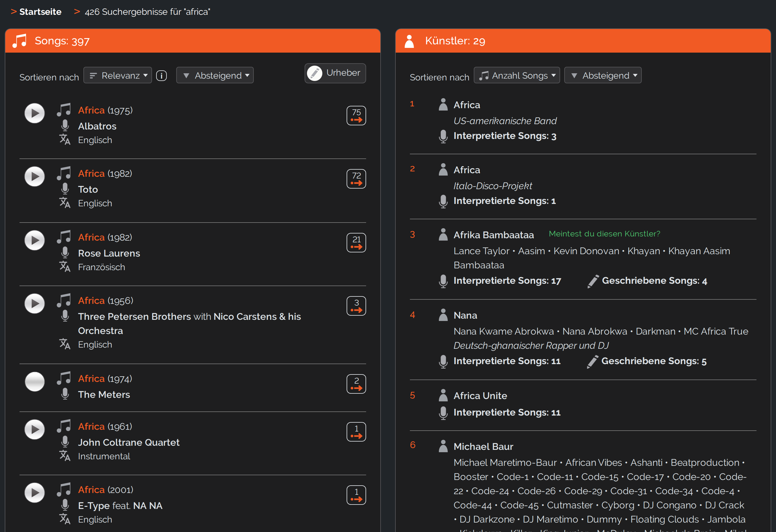Click the language icon beside Instrumental
Screen dimensions: 776x532
[65, 455]
